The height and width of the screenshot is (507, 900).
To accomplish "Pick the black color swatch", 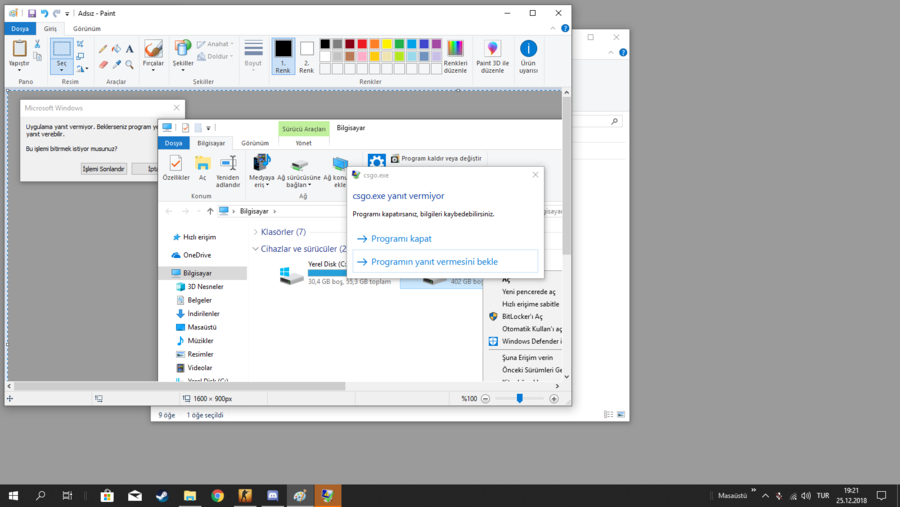I will tap(325, 44).
